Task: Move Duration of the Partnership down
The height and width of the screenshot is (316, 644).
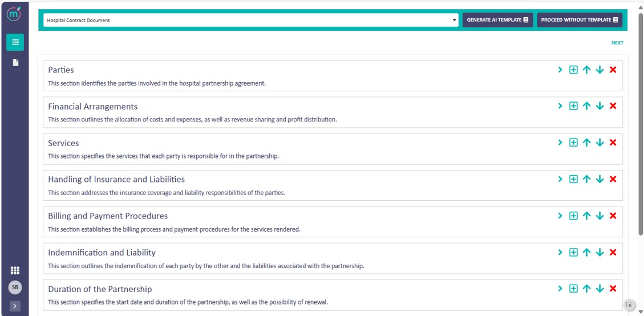Action: click(600, 289)
